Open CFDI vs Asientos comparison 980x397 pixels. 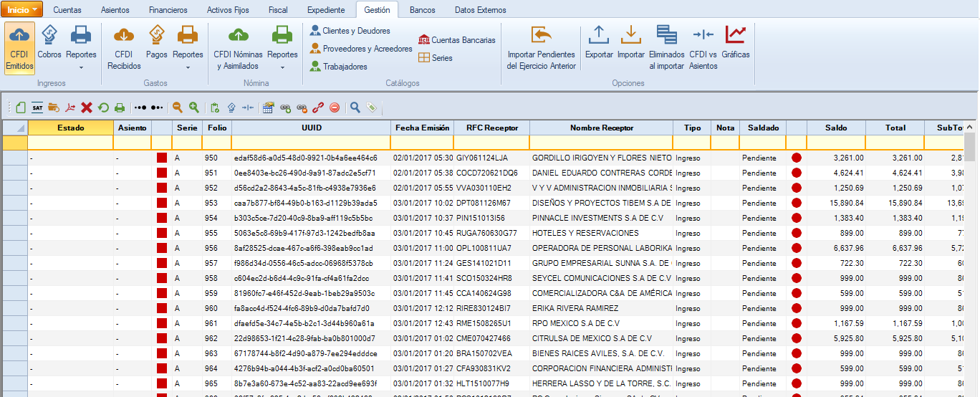pos(703,48)
